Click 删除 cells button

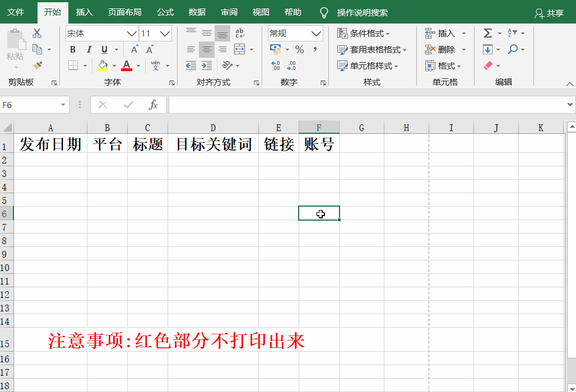(440, 49)
